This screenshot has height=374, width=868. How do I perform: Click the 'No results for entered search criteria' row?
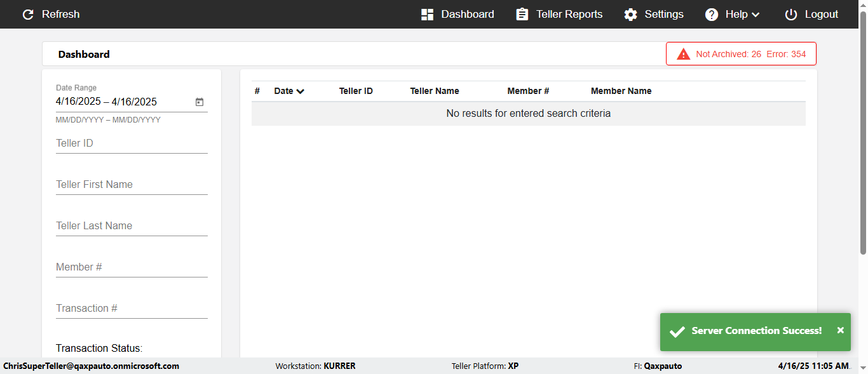[529, 114]
